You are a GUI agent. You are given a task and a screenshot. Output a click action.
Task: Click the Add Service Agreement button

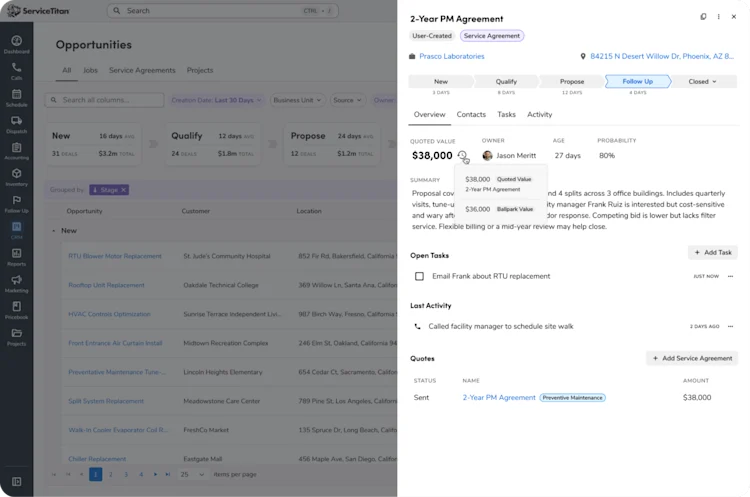click(692, 358)
